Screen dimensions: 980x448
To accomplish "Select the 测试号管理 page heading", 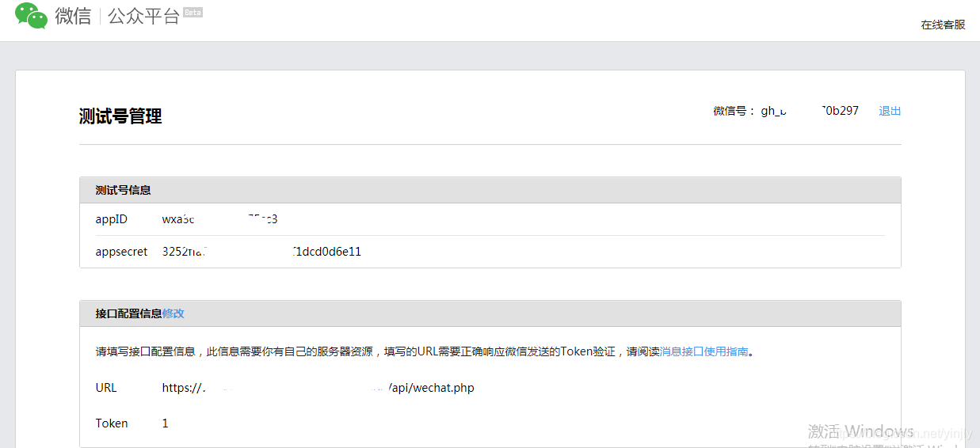I will pos(120,116).
